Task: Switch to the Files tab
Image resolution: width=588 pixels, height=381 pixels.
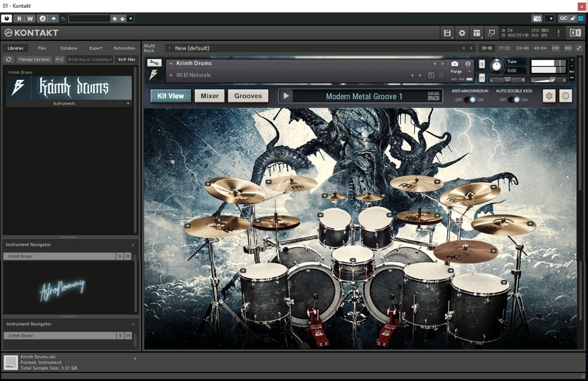Action: 42,48
